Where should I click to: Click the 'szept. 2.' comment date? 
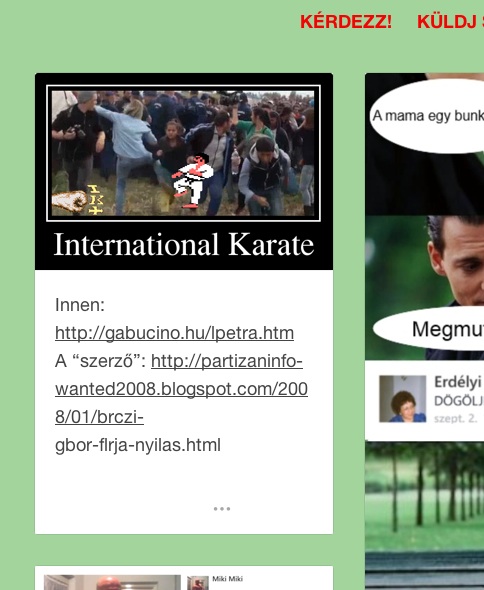[x=455, y=418]
